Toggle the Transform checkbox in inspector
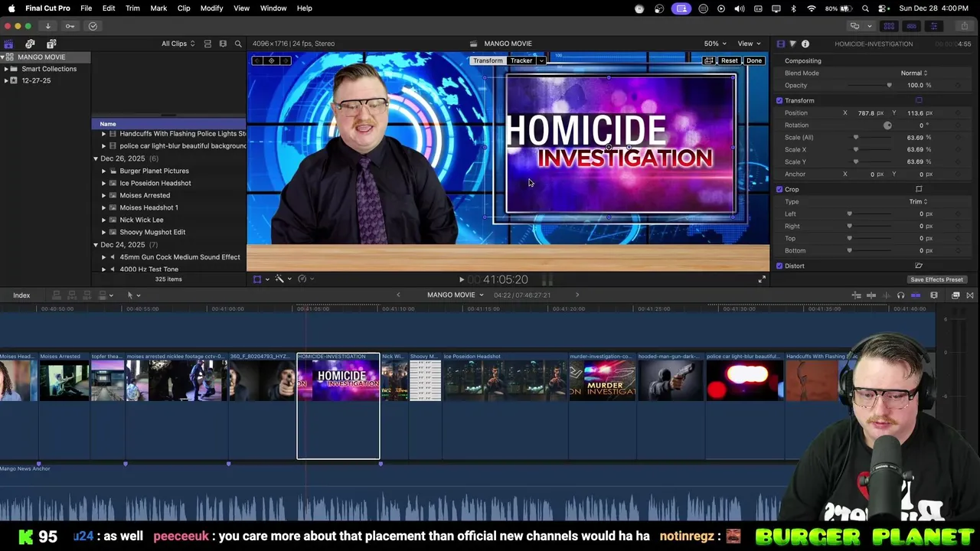 [779, 100]
